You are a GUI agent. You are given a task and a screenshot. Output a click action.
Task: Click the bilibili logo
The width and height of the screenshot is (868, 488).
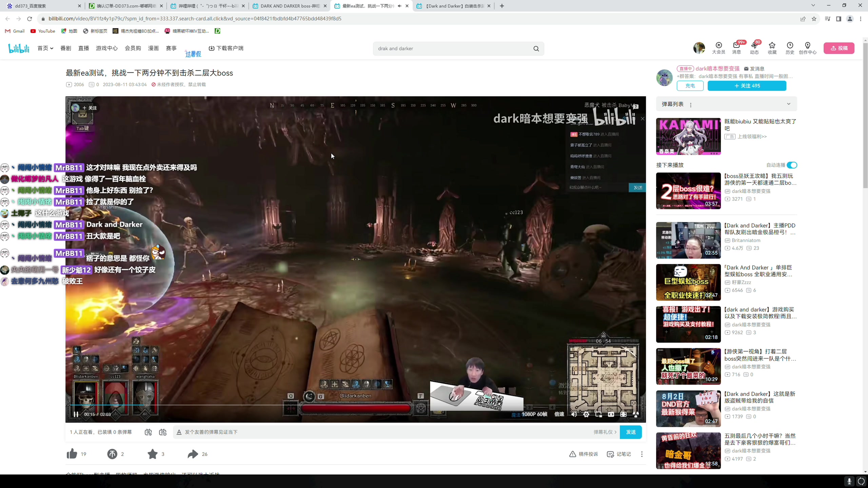tap(19, 48)
